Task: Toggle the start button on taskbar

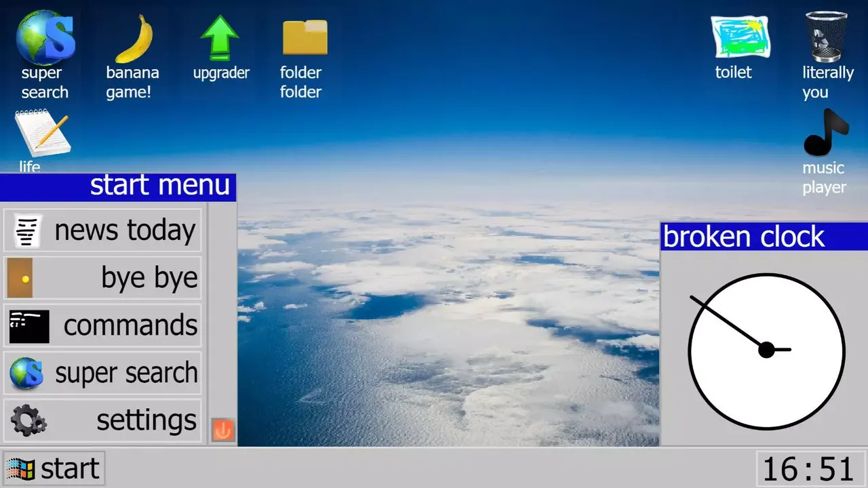Action: pos(54,468)
